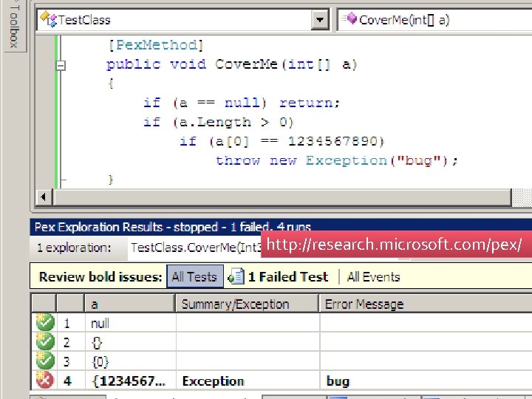This screenshot has height=399, width=532.
Task: Open the CoverMe(int[] a) member combo box
Action: [x=435, y=20]
